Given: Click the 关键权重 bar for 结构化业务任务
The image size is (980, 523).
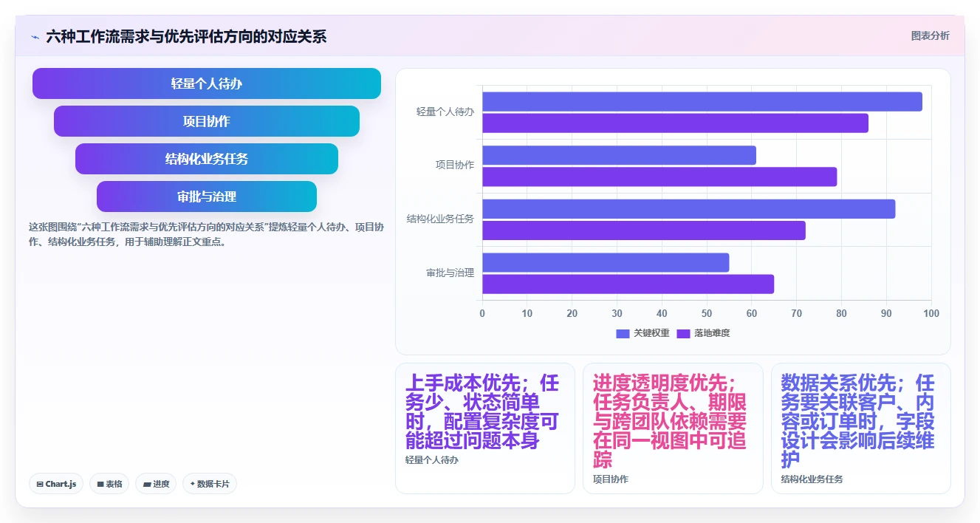Looking at the screenshot, I should coord(688,209).
